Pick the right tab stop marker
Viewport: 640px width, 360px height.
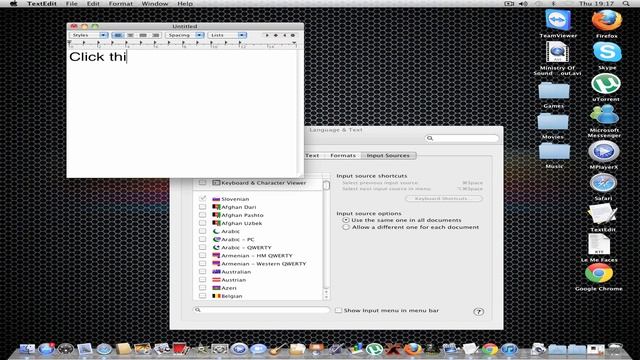[x=284, y=36]
